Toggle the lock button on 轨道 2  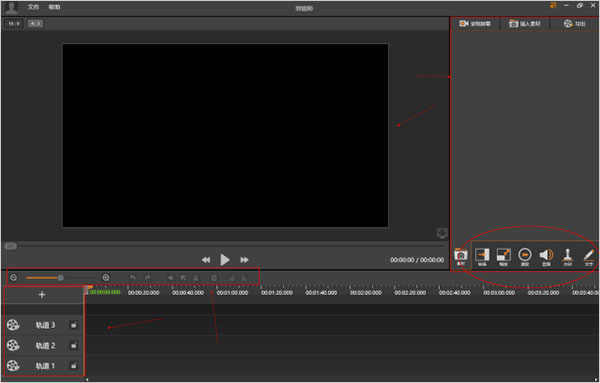click(x=73, y=346)
